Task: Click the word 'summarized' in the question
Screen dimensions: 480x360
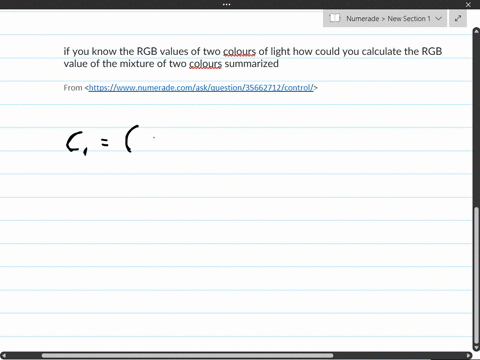Action: pos(252,64)
